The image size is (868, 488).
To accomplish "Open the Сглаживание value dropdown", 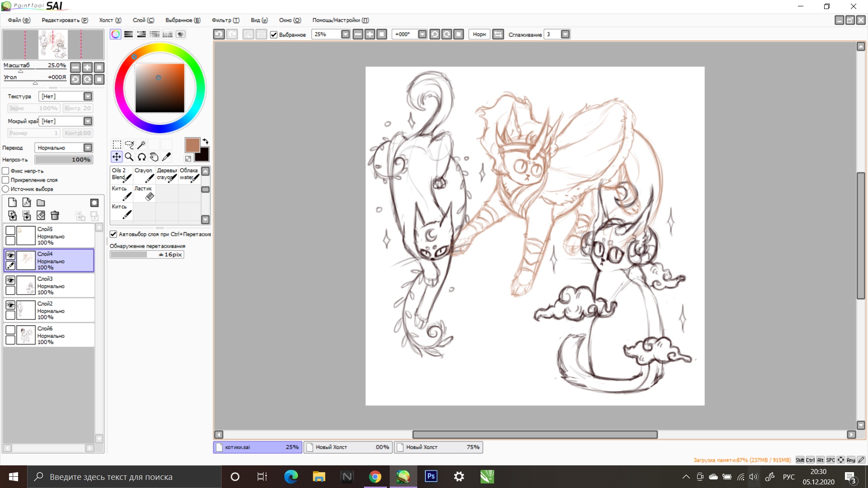I will (x=565, y=34).
